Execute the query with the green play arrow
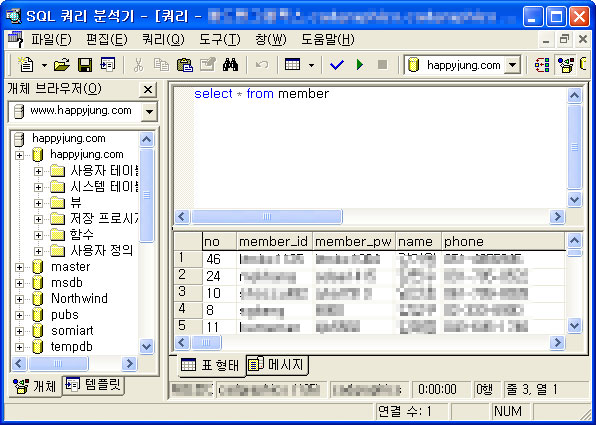The image size is (596, 425). coord(360,65)
